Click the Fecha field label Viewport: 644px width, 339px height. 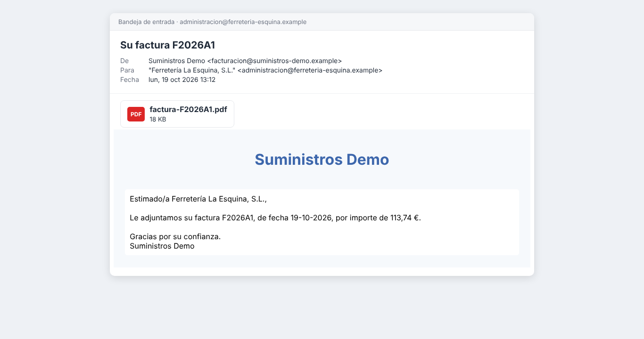(x=130, y=80)
